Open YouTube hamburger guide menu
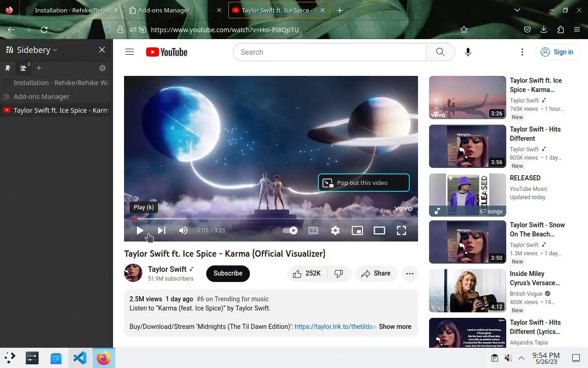588x368 pixels. pos(130,52)
